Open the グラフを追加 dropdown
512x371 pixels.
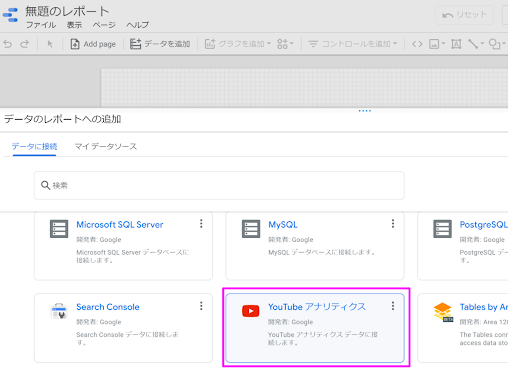coord(238,44)
